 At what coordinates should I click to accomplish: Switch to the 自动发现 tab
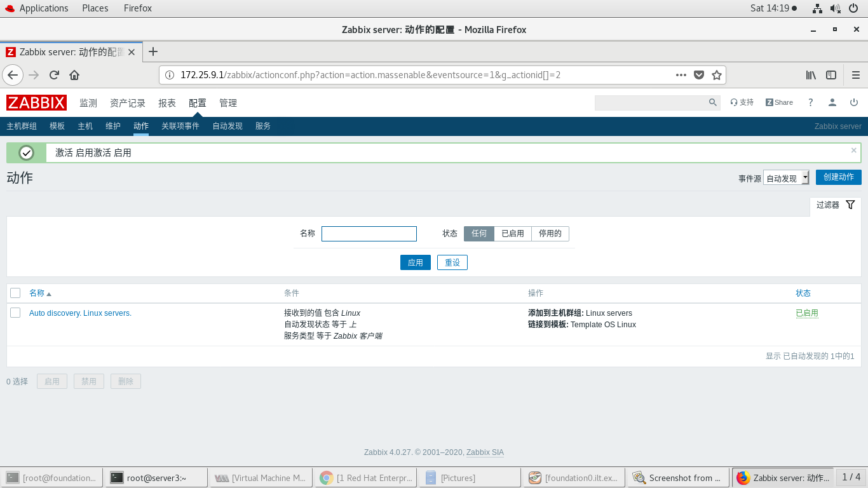pos(227,126)
